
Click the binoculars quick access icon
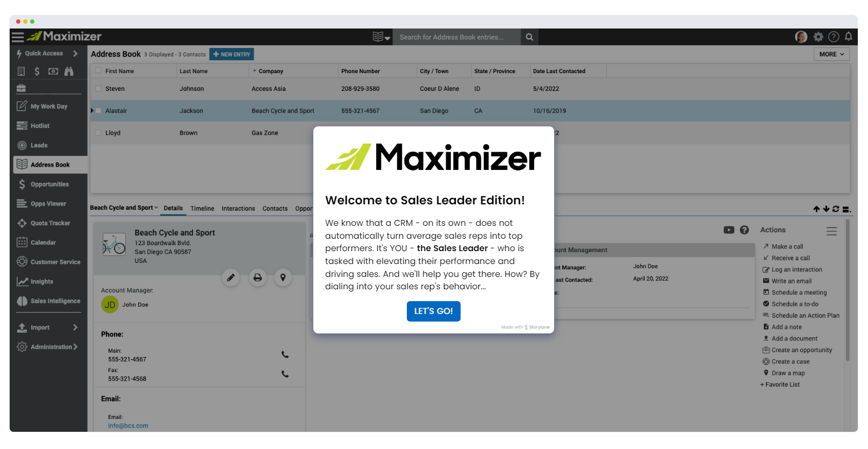pyautogui.click(x=69, y=71)
